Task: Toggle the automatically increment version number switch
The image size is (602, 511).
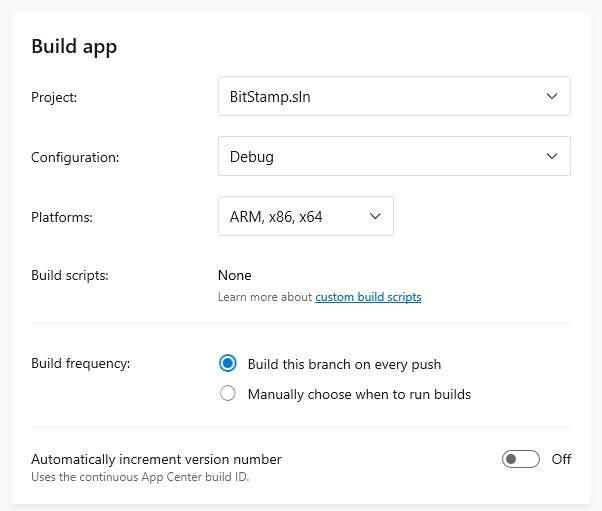Action: click(521, 459)
